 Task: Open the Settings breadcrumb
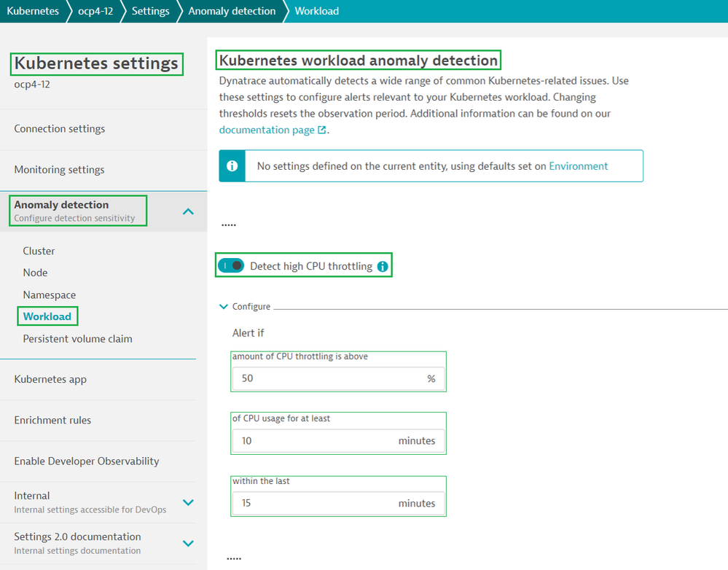[150, 11]
